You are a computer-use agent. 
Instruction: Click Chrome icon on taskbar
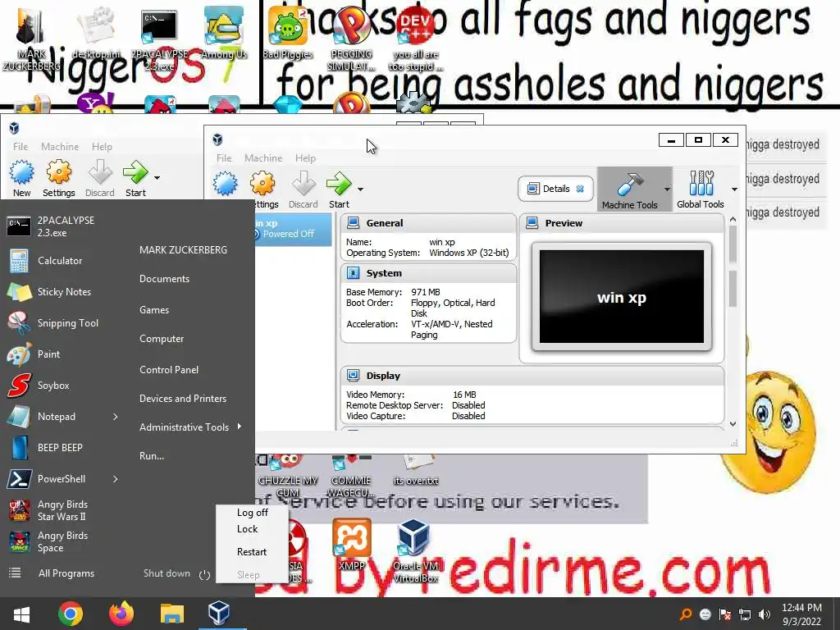tap(71, 614)
